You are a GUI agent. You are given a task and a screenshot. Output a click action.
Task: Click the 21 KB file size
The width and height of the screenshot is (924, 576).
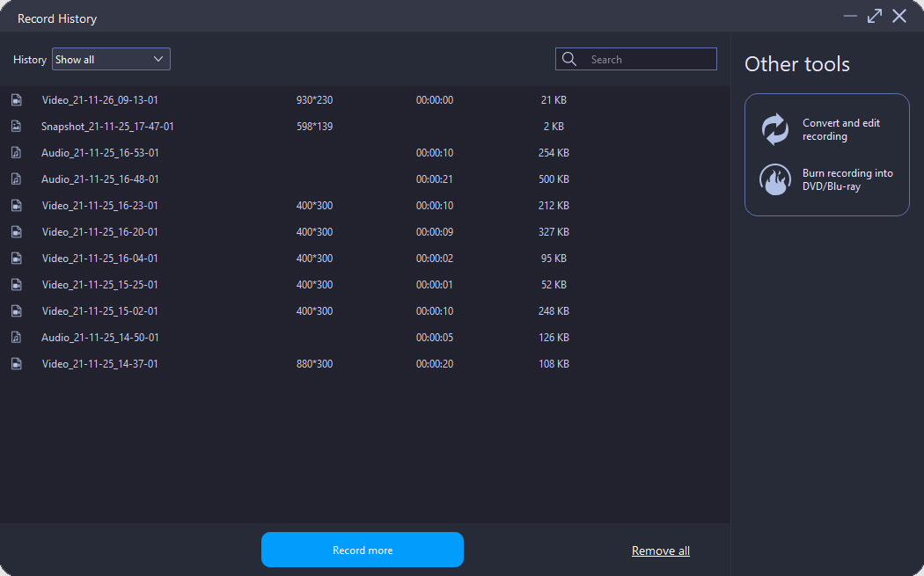click(x=554, y=100)
